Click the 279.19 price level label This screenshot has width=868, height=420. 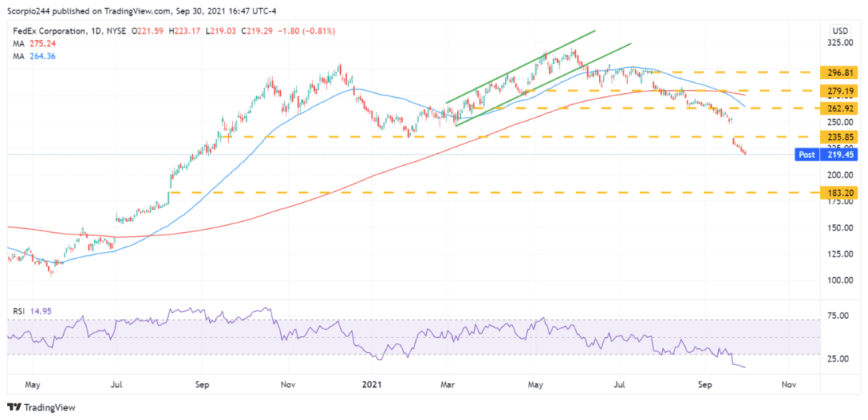840,90
